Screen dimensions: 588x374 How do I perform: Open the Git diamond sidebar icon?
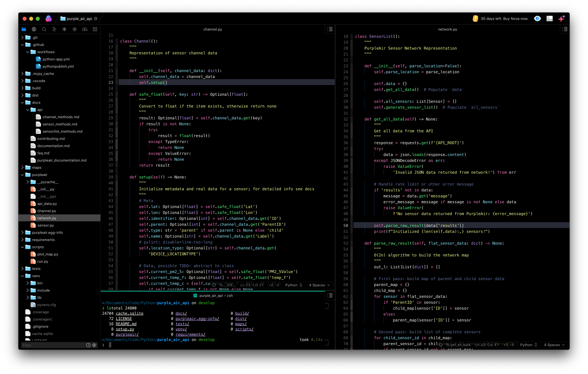click(75, 29)
